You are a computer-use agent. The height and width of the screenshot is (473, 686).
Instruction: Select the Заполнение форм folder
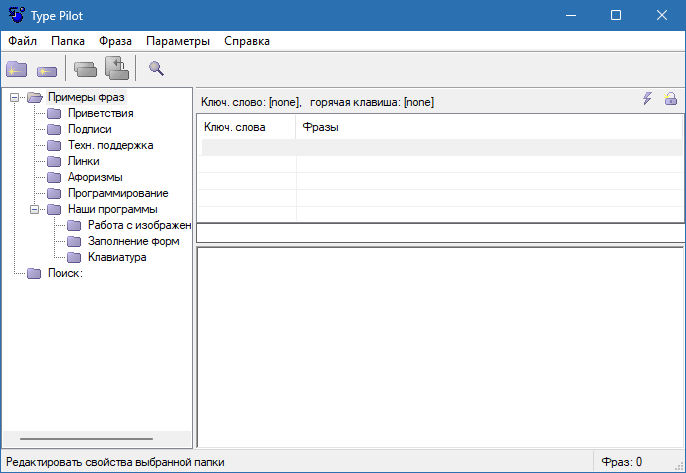coord(133,241)
